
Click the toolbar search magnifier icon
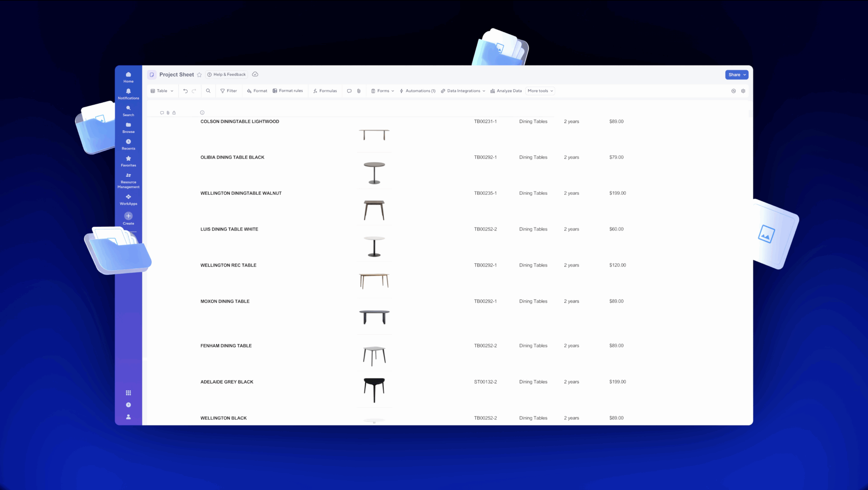[x=208, y=91]
